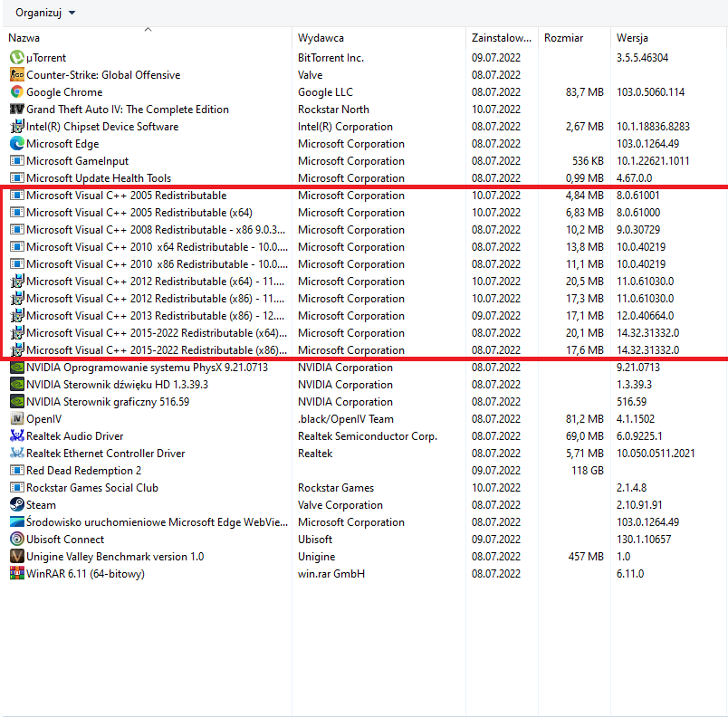The height and width of the screenshot is (717, 728).
Task: Click publisher Unigine
Action: click(x=316, y=557)
